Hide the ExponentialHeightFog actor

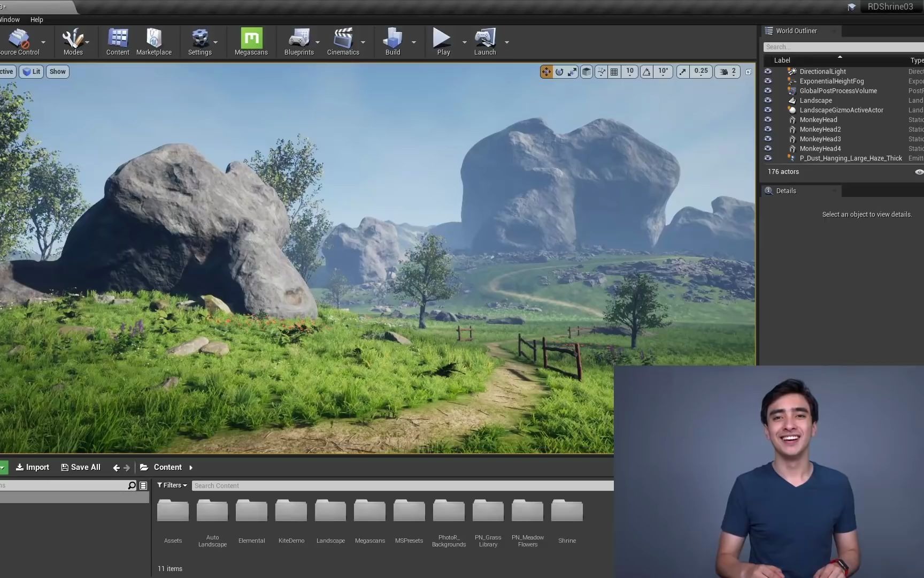[768, 81]
